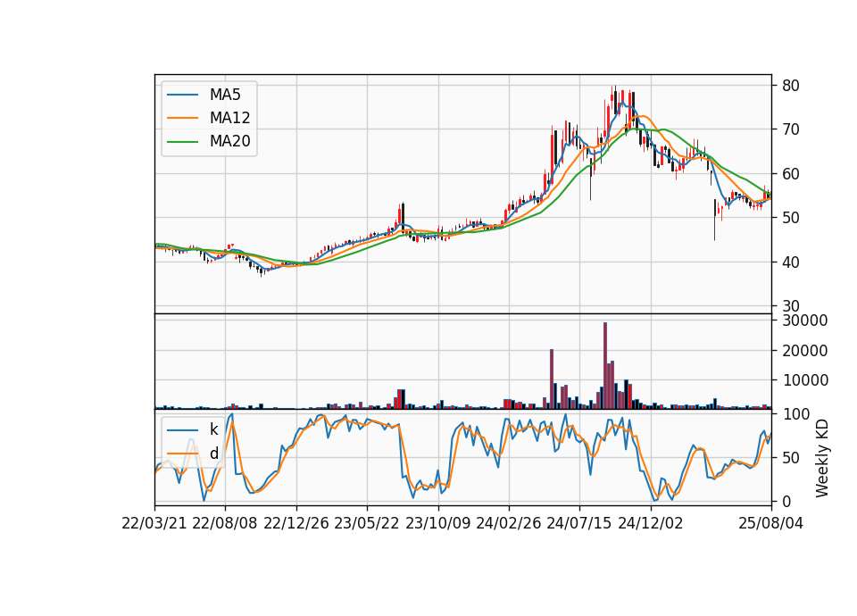Click the tallest volume bar near 30000
857x616 pixels.
click(x=605, y=366)
